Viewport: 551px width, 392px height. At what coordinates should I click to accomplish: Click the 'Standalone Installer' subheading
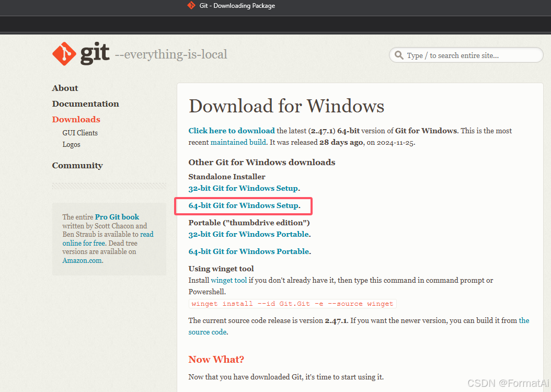(x=227, y=177)
